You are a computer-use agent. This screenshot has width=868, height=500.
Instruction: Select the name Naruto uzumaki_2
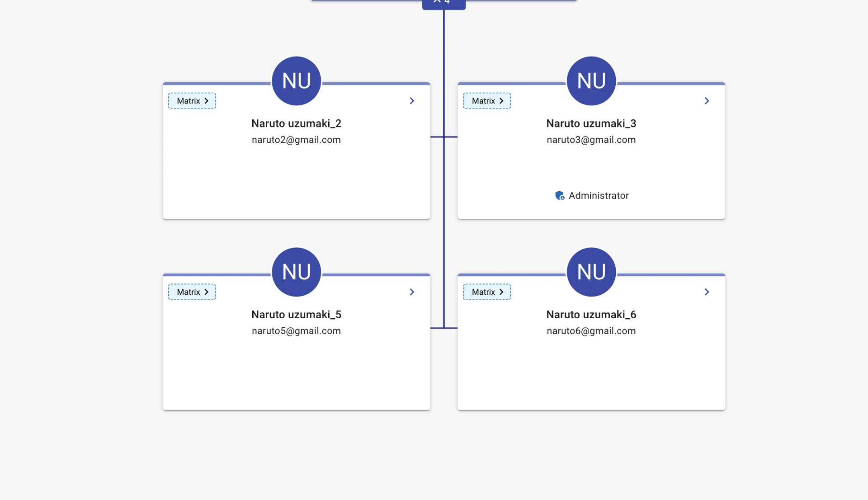click(x=296, y=123)
